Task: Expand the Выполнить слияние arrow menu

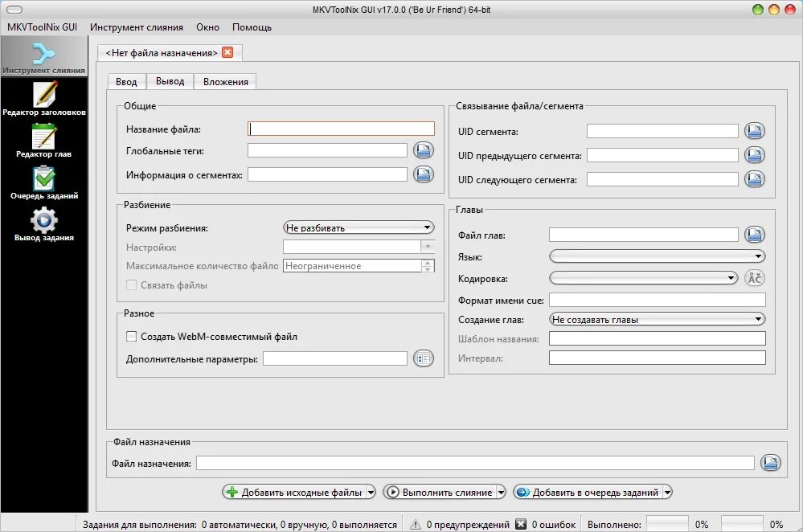Action: [x=501, y=492]
